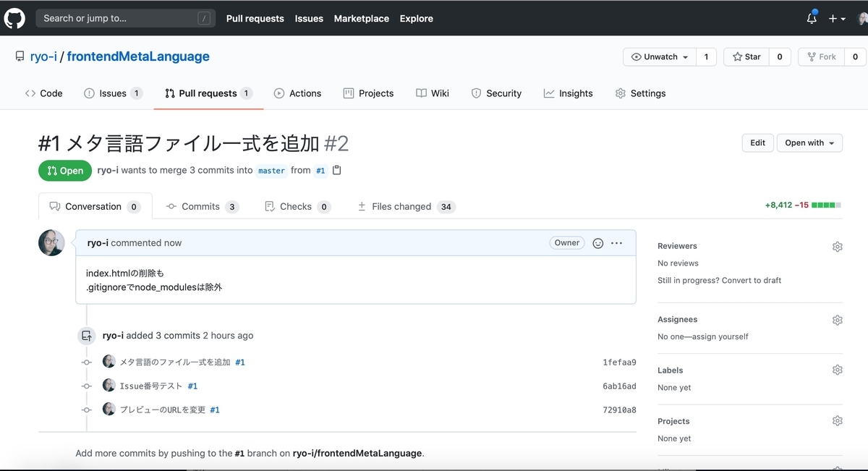Image resolution: width=868 pixels, height=471 pixels.
Task: Switch to the Projects tab
Action: coord(368,93)
